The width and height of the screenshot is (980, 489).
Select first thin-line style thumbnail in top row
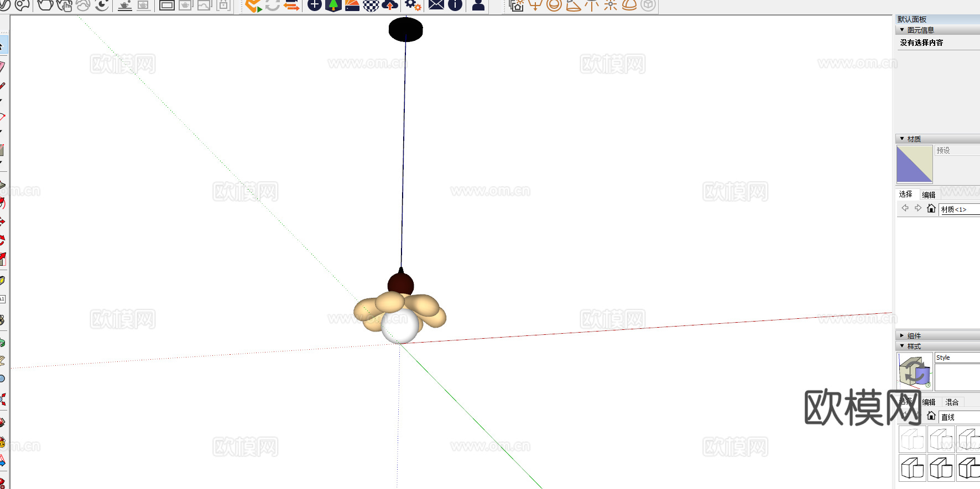[913, 439]
